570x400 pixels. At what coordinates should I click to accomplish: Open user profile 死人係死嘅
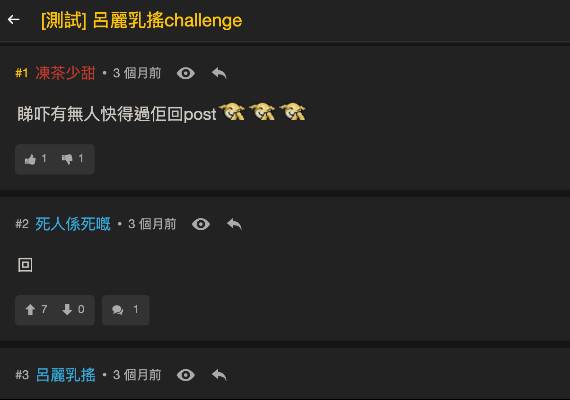point(73,224)
